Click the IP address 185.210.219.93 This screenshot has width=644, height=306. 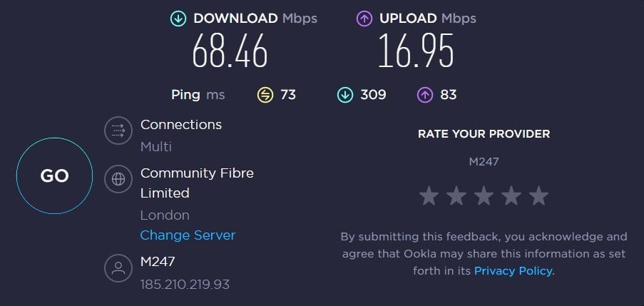(x=185, y=285)
